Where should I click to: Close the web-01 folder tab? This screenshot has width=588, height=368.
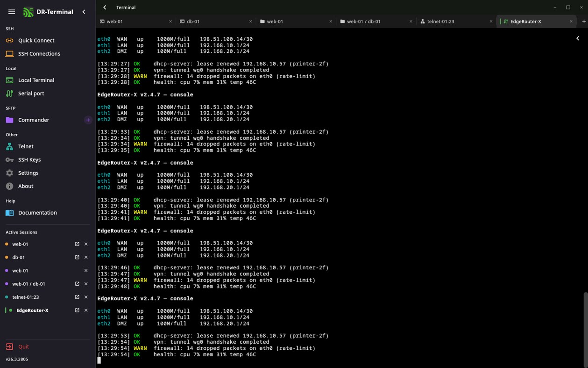coord(331,22)
